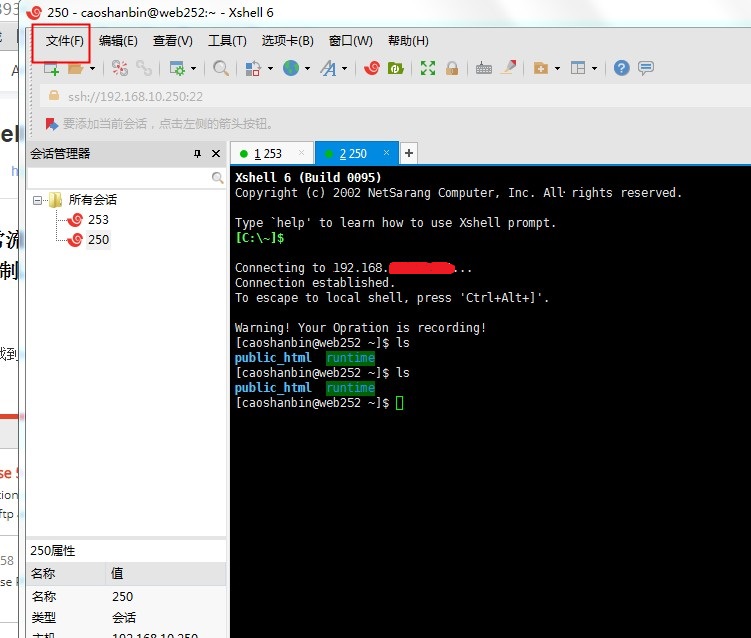
Task: Click the lock icon in address bar
Action: point(54,96)
